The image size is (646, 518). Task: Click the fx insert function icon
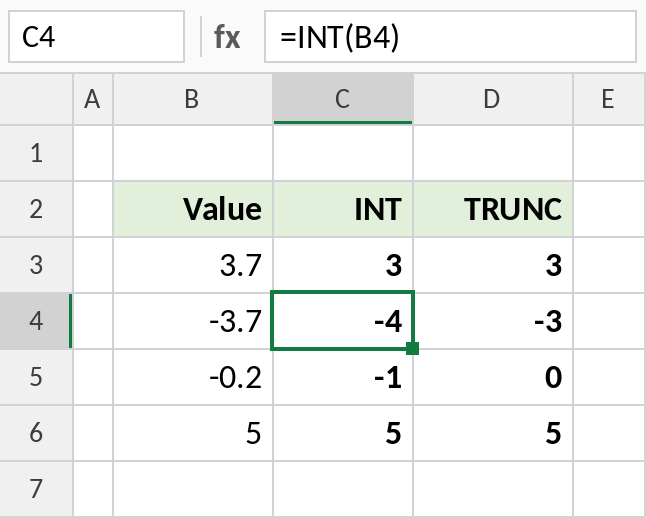coord(227,37)
